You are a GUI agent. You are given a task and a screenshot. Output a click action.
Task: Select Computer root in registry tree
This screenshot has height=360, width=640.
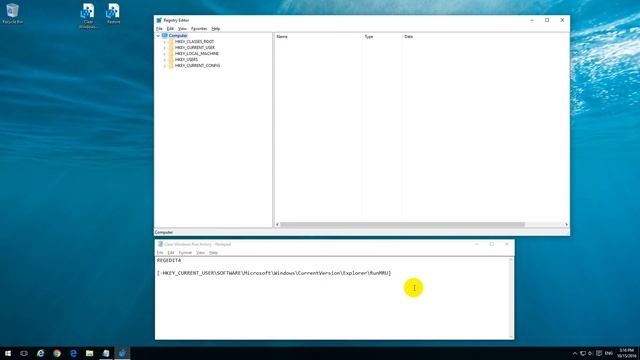[x=178, y=36]
